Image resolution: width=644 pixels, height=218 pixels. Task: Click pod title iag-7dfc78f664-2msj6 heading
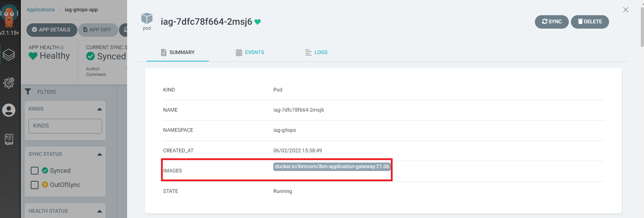tap(207, 22)
